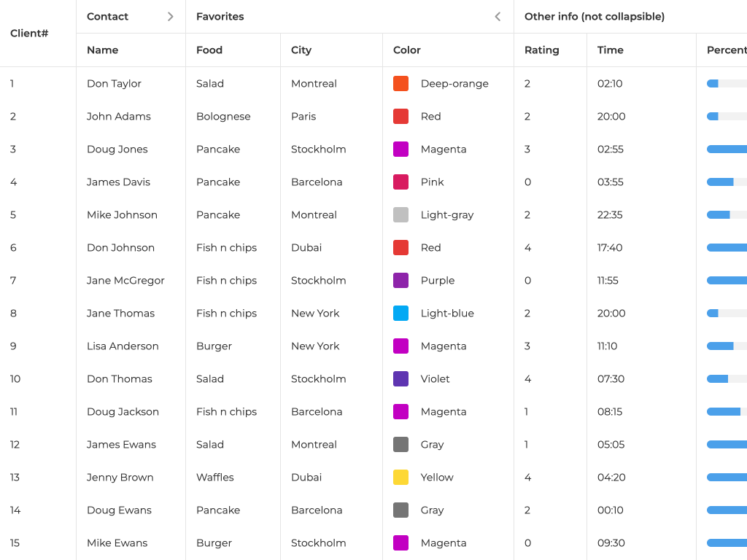Click the Rating column header

[x=542, y=50]
